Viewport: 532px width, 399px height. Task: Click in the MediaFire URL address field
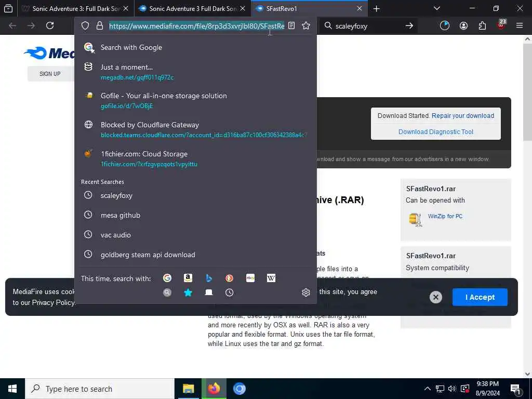point(197,26)
